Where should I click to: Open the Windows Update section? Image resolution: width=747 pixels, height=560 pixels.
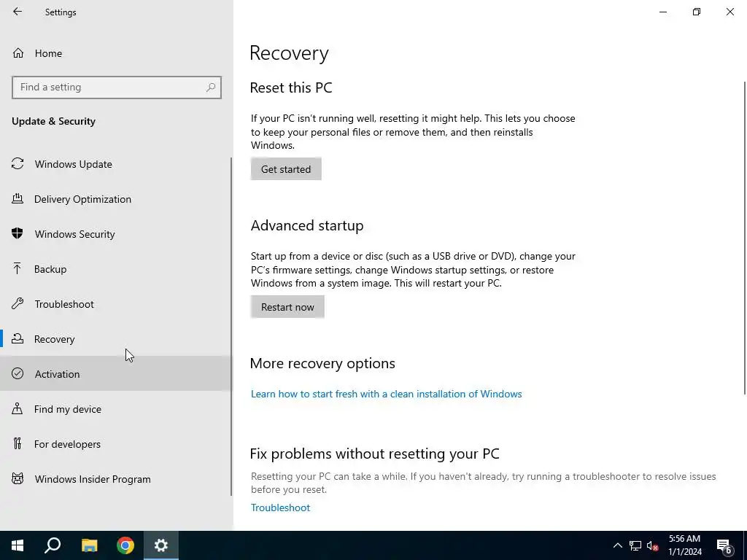pyautogui.click(x=74, y=164)
